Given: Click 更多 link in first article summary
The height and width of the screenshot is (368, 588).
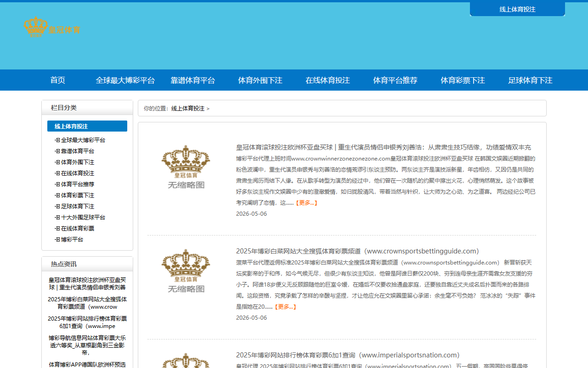Looking at the screenshot, I should coord(306,202).
